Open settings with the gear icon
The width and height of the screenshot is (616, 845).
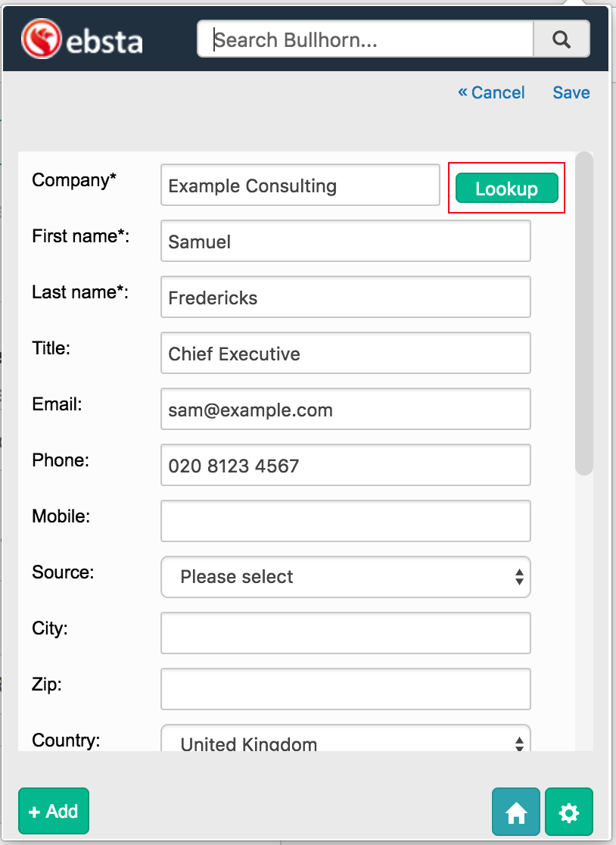click(x=568, y=812)
